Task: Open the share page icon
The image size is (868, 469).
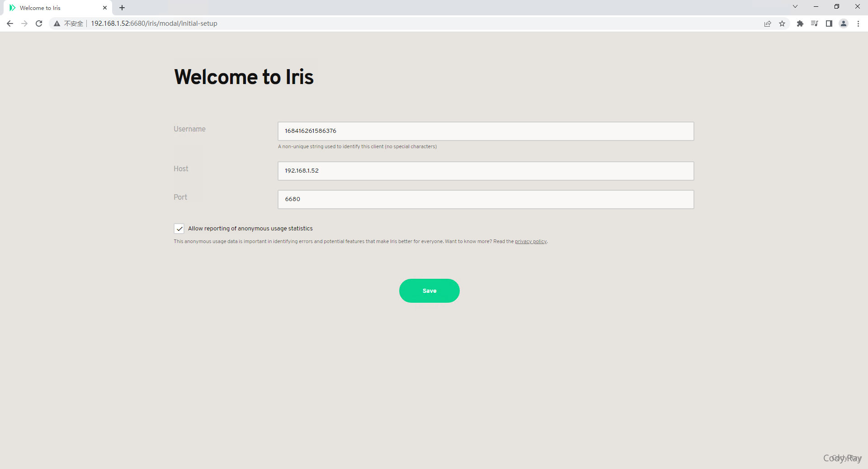Action: [x=768, y=23]
